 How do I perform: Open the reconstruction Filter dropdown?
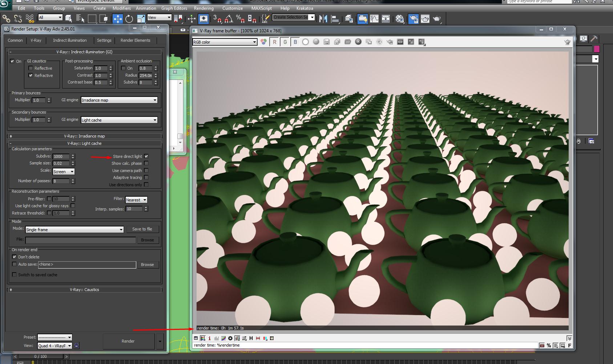point(136,200)
